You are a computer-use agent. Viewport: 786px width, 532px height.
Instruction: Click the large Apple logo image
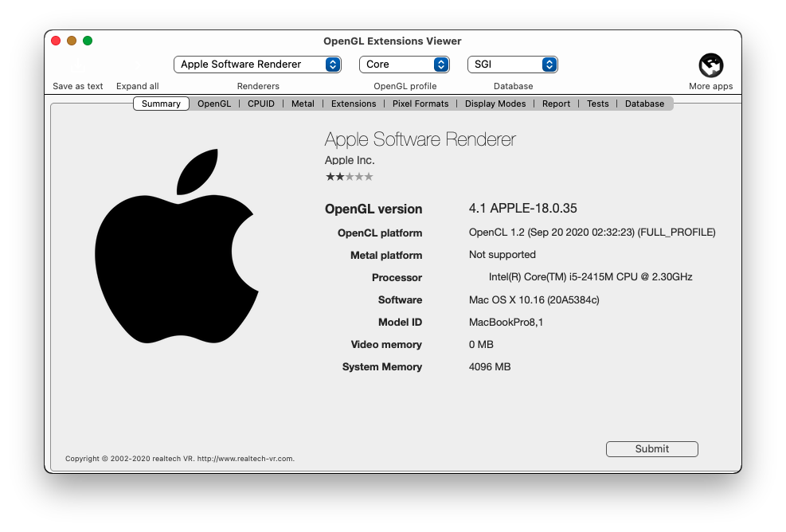click(x=177, y=246)
